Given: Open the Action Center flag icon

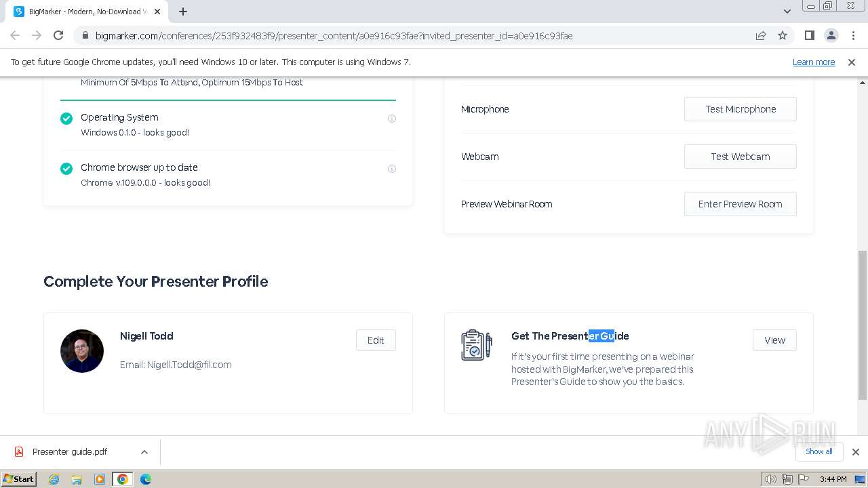Looking at the screenshot, I should coord(802,479).
